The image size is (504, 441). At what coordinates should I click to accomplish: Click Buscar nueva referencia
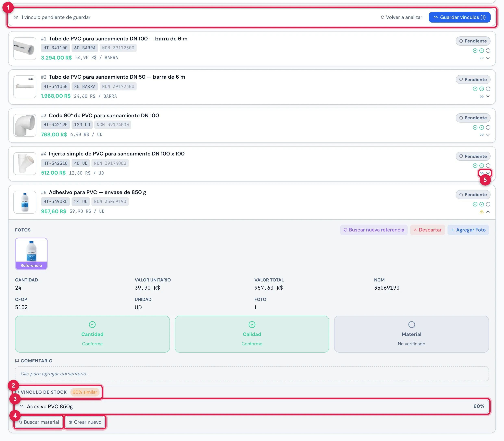pos(374,230)
